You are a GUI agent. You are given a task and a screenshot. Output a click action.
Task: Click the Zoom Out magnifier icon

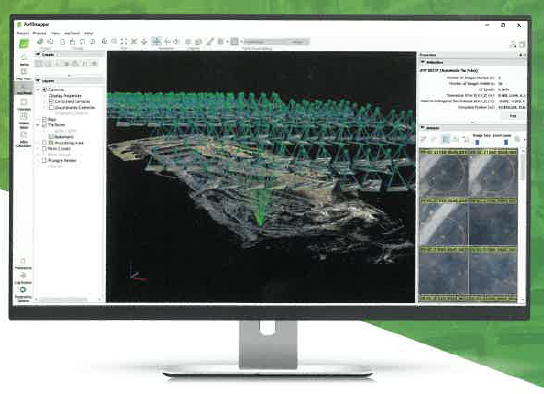tap(114, 42)
